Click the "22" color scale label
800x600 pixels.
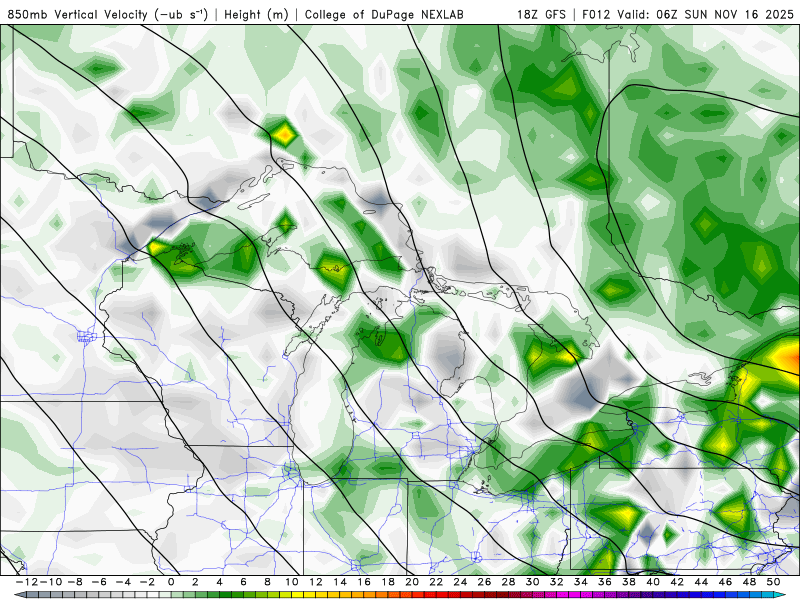(436, 582)
